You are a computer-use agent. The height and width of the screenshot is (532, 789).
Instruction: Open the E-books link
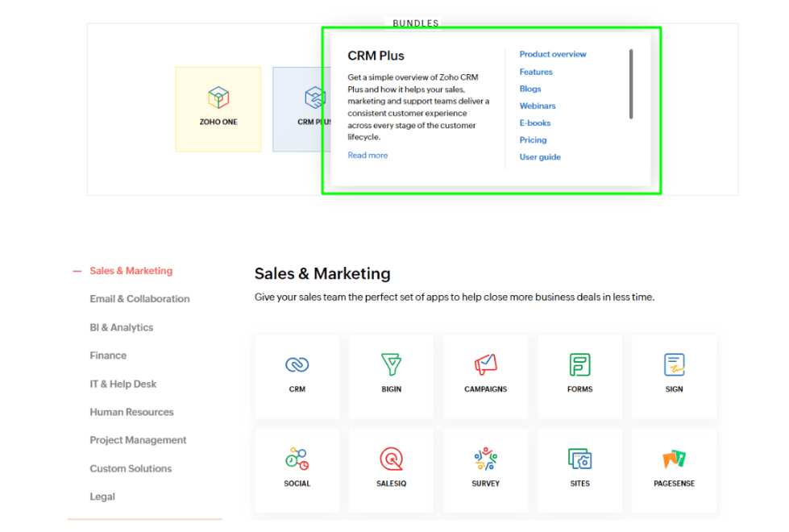pos(535,123)
